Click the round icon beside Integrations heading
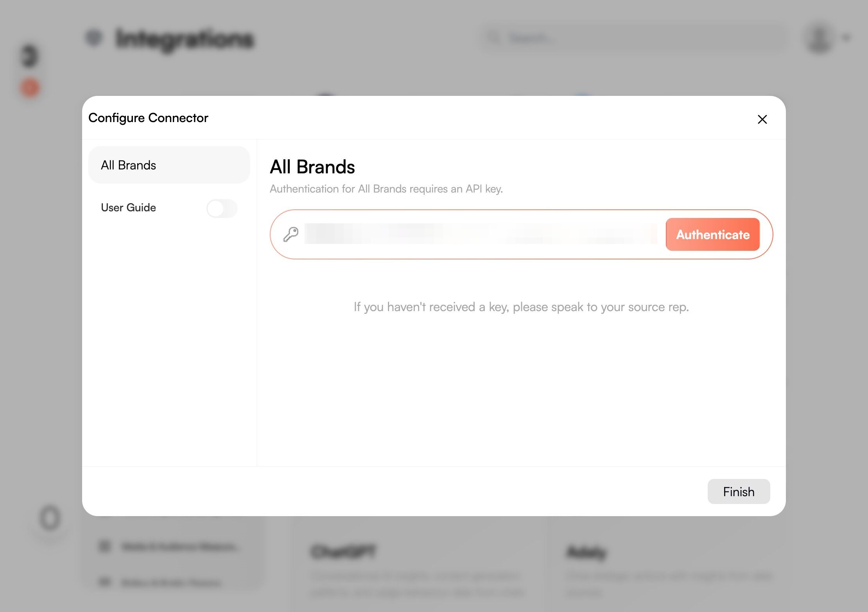The image size is (868, 612). [94, 38]
